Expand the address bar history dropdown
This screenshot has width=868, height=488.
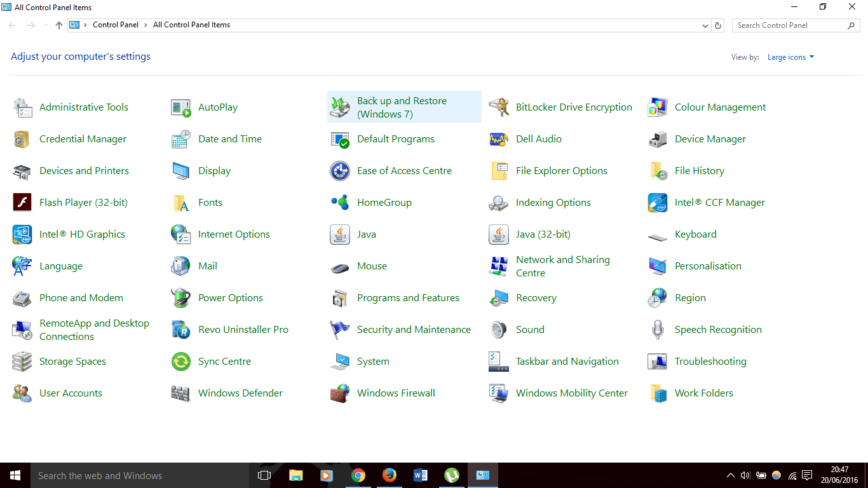pos(705,25)
